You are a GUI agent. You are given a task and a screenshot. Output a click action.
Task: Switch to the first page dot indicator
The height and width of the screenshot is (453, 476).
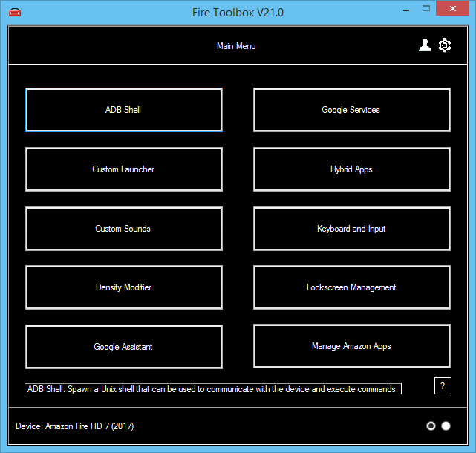(431, 426)
